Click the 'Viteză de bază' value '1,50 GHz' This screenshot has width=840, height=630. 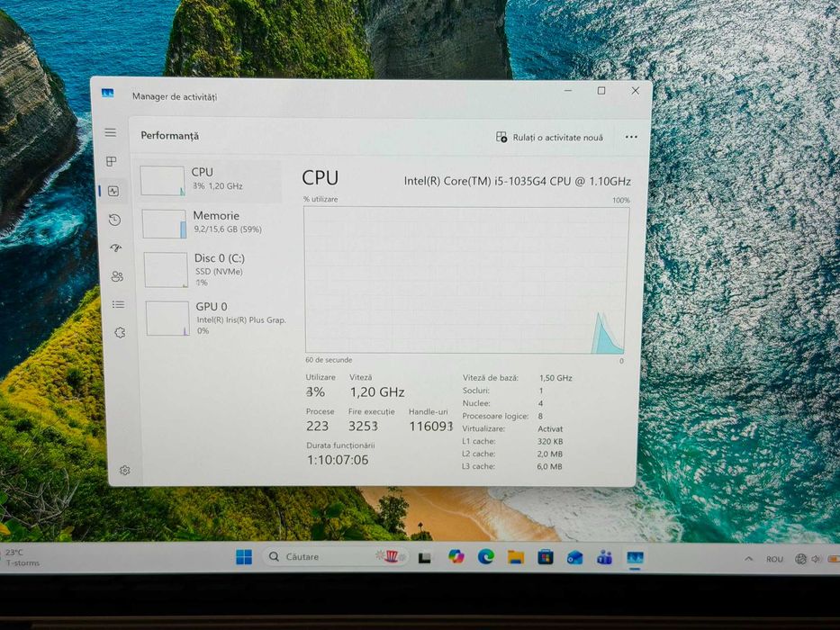[x=555, y=378]
